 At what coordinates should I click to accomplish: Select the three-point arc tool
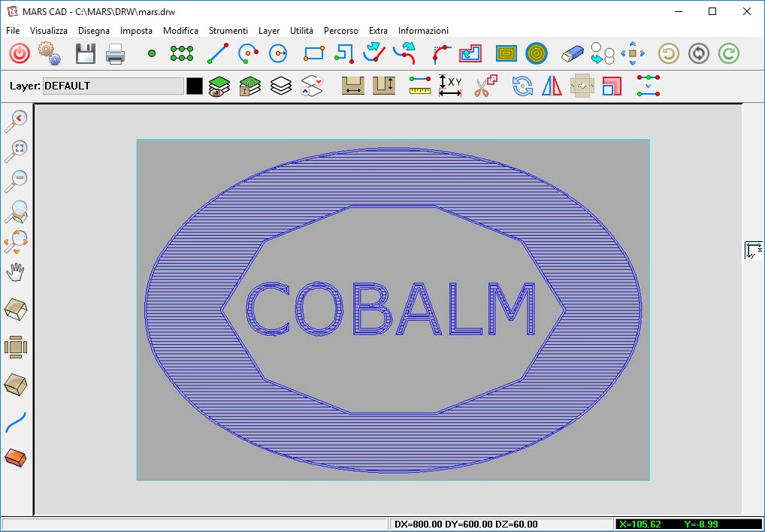click(248, 53)
